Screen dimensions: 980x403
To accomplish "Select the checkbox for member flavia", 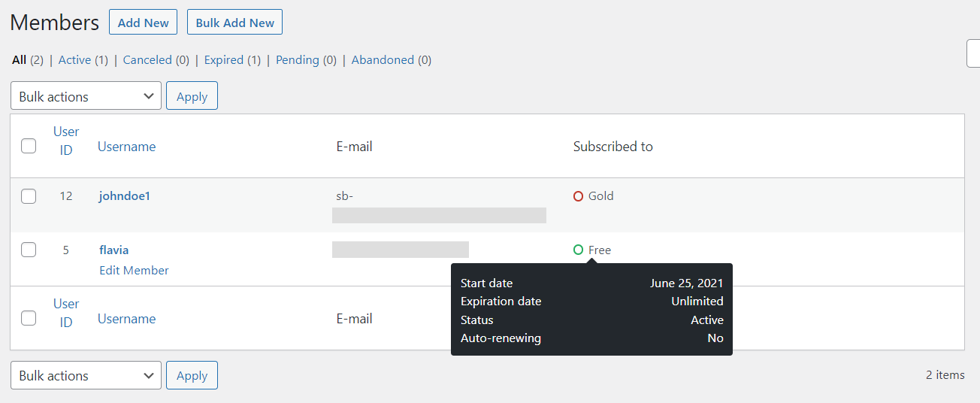I will point(29,250).
